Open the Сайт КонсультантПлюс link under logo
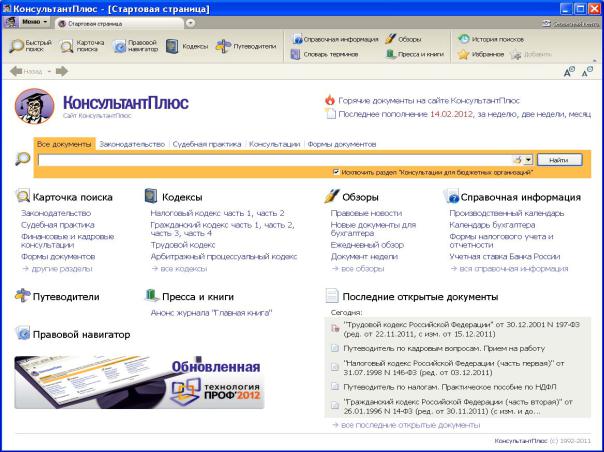The image size is (604, 452). (97, 116)
